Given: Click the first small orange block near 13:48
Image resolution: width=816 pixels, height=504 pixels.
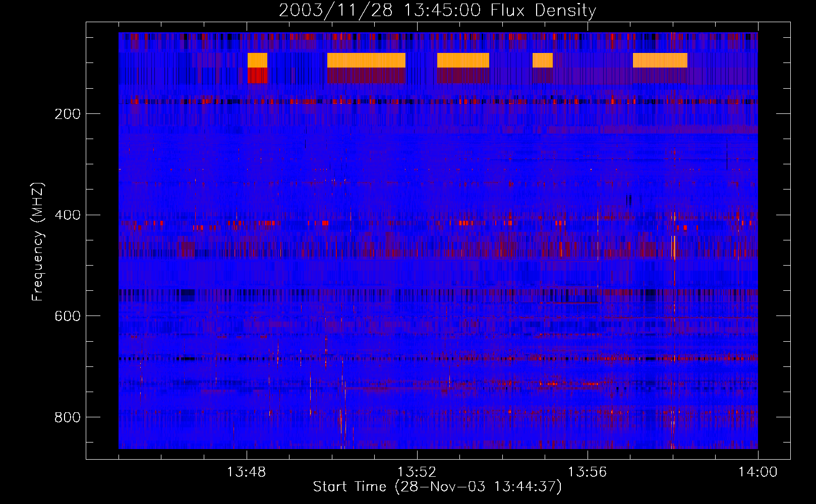Looking at the screenshot, I should [x=257, y=60].
